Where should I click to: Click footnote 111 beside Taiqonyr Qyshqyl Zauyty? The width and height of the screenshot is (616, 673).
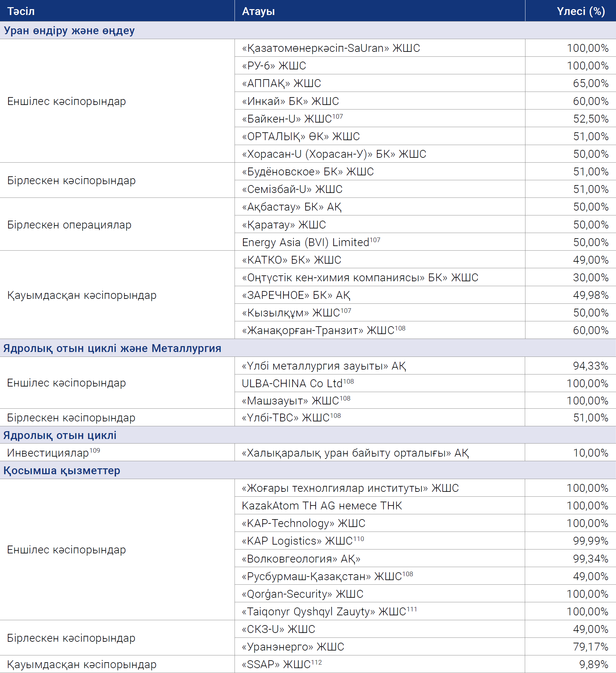(412, 609)
